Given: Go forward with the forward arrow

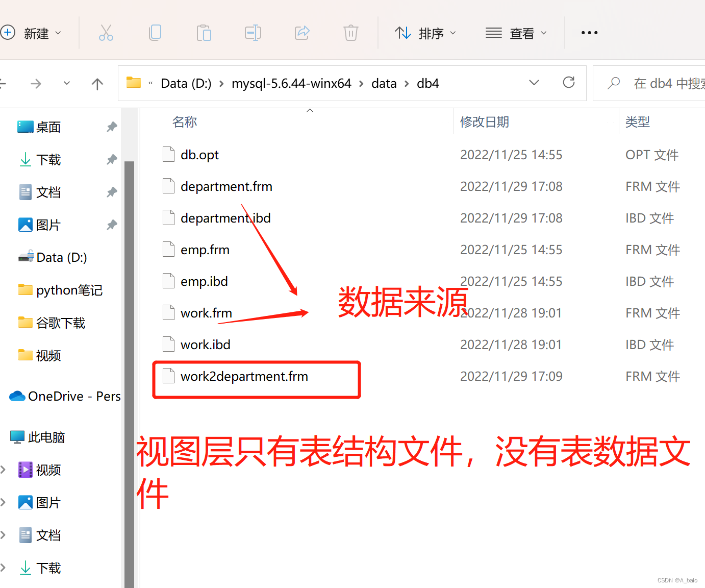Looking at the screenshot, I should [36, 83].
